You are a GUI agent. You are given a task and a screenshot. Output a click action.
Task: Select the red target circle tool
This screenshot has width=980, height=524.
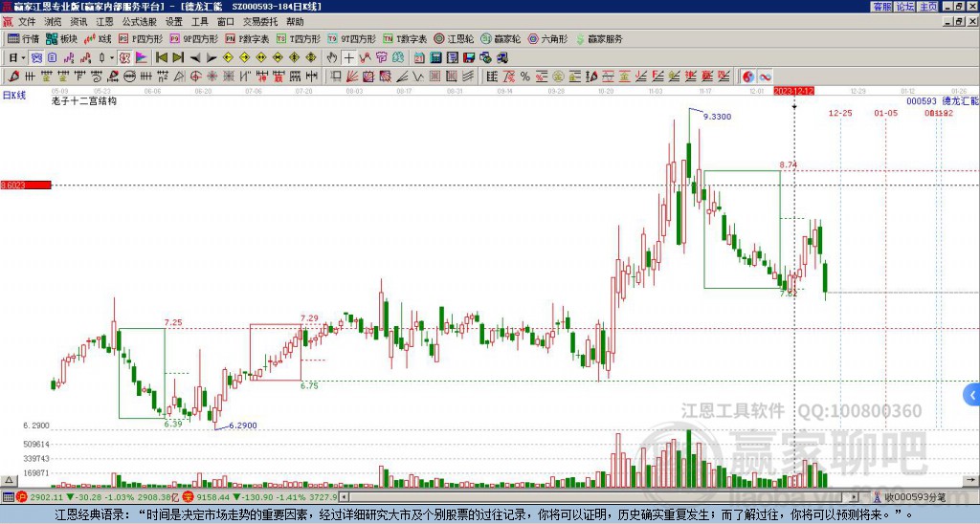click(x=195, y=76)
